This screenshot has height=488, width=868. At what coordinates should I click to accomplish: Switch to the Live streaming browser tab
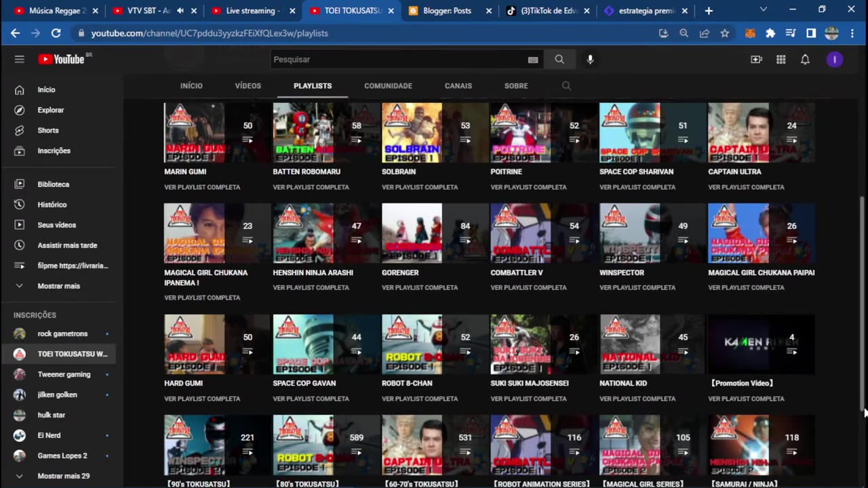coord(253,11)
